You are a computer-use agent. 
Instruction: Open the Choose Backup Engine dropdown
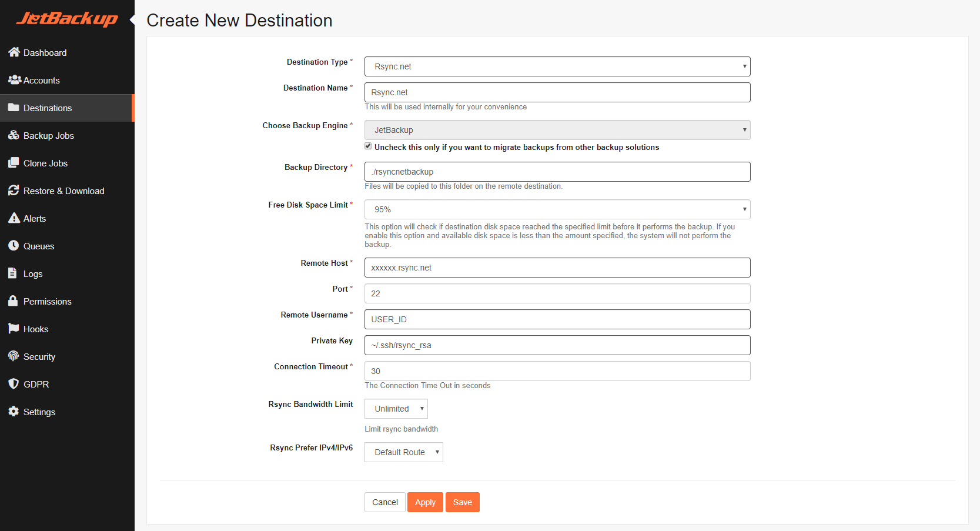pyautogui.click(x=557, y=130)
